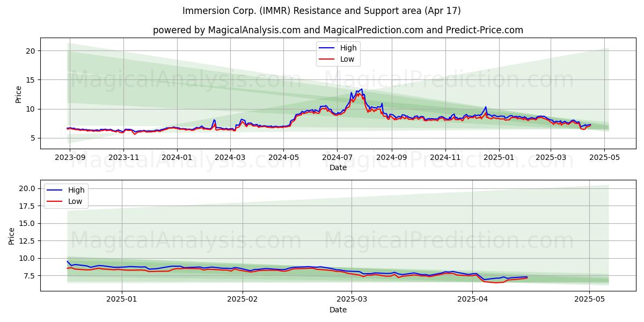Click the '15' price tick on top chart
Viewport: 644px width, 322px height.
32,80
